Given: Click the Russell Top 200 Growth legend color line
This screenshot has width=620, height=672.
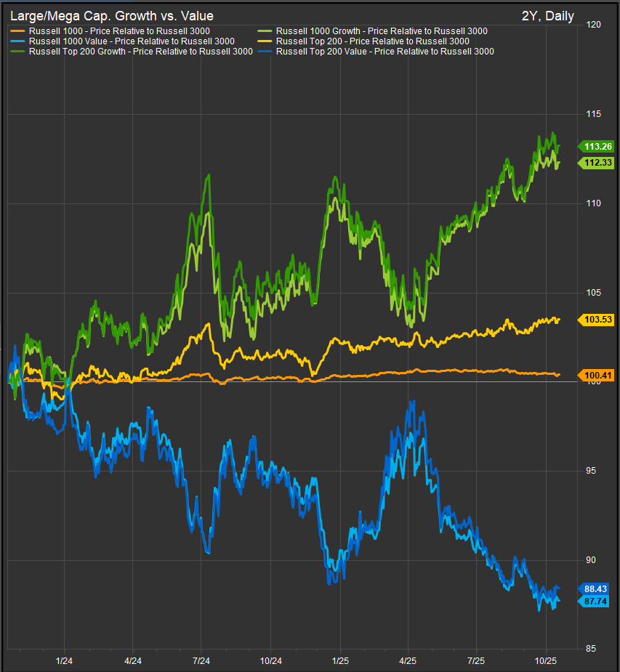Looking at the screenshot, I should [x=17, y=52].
